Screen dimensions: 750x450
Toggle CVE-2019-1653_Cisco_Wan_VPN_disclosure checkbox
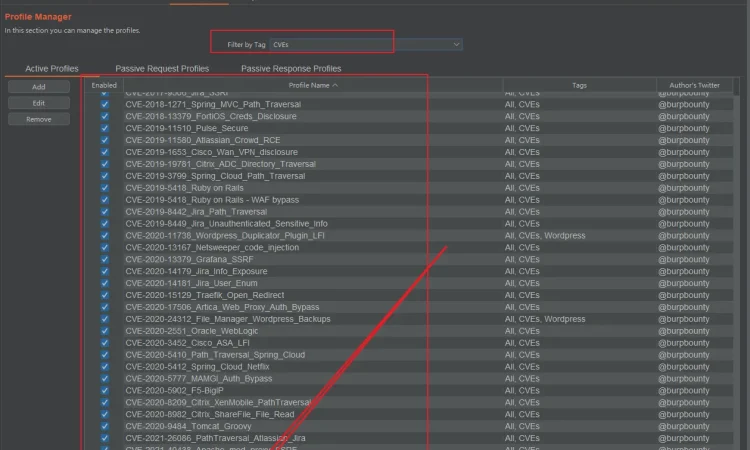click(x=105, y=152)
